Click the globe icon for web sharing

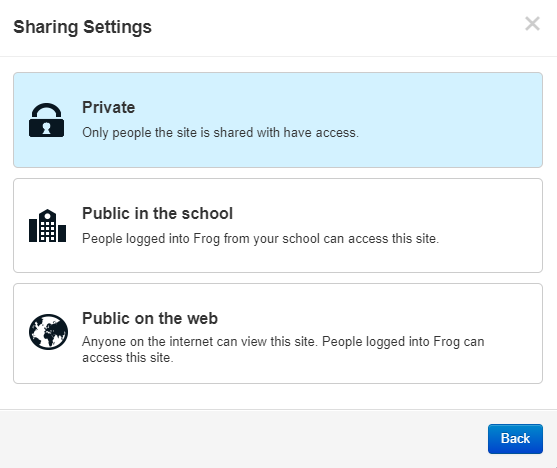(48, 332)
